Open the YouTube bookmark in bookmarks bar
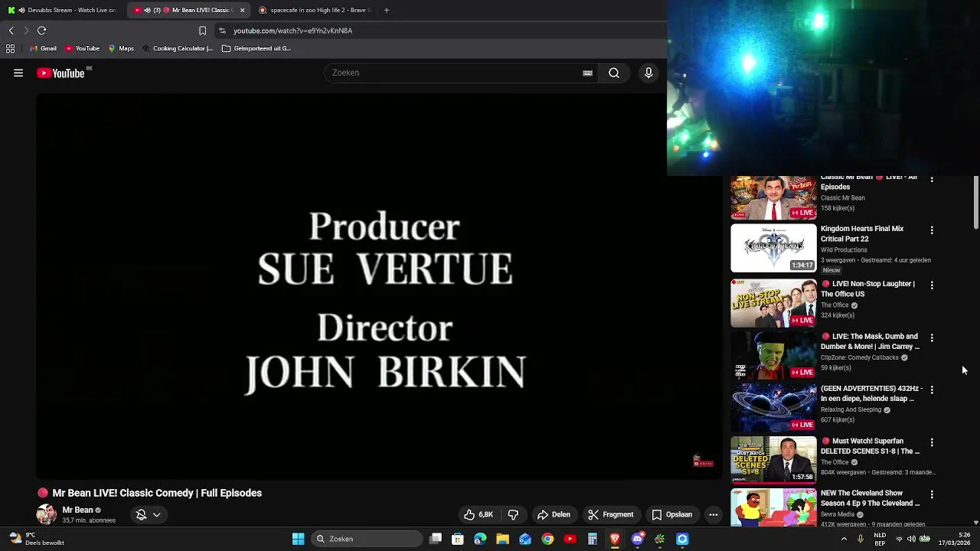 [83, 48]
